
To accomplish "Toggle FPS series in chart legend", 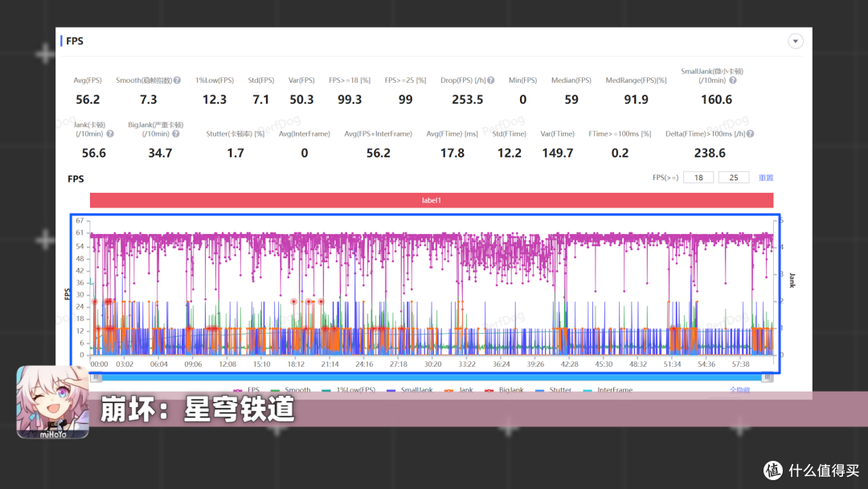I will 247,390.
